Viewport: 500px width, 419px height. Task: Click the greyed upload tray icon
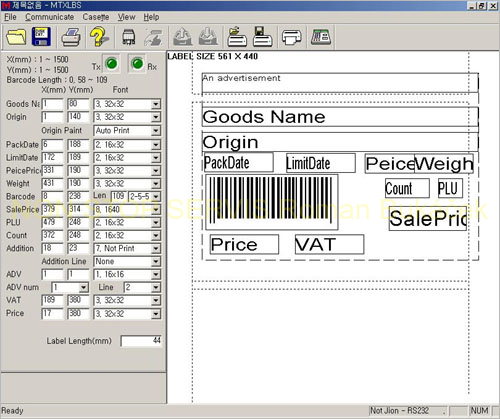click(182, 37)
